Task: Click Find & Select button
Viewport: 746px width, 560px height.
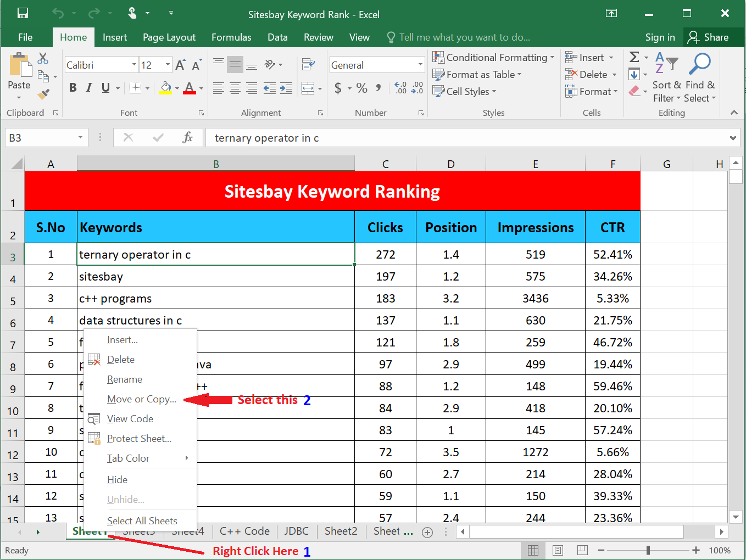Action: click(700, 78)
